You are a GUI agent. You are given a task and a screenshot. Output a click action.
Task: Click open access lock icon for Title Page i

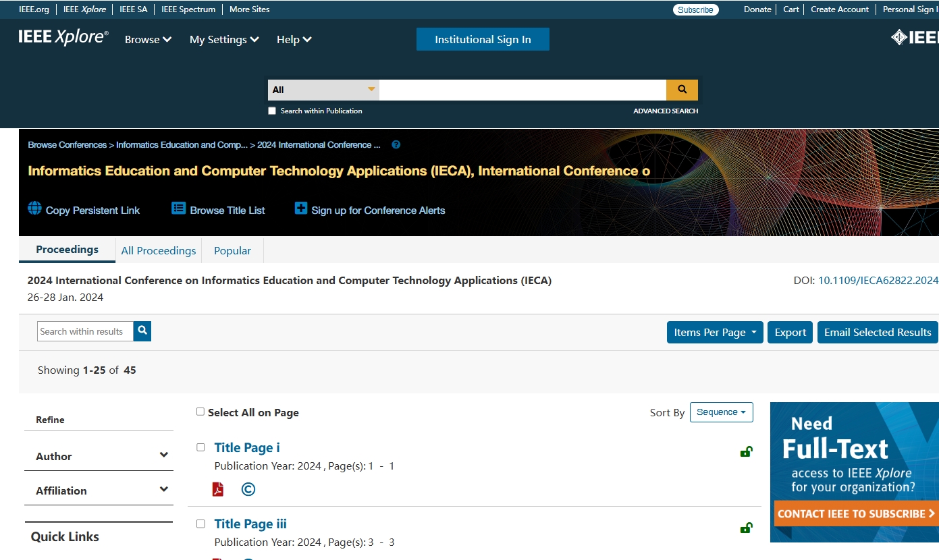click(746, 451)
